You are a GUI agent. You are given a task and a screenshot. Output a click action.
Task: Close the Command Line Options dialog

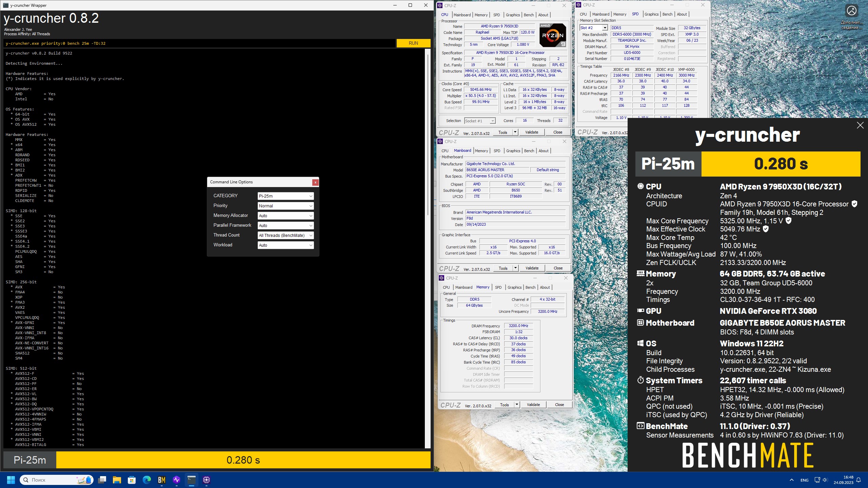(x=315, y=182)
